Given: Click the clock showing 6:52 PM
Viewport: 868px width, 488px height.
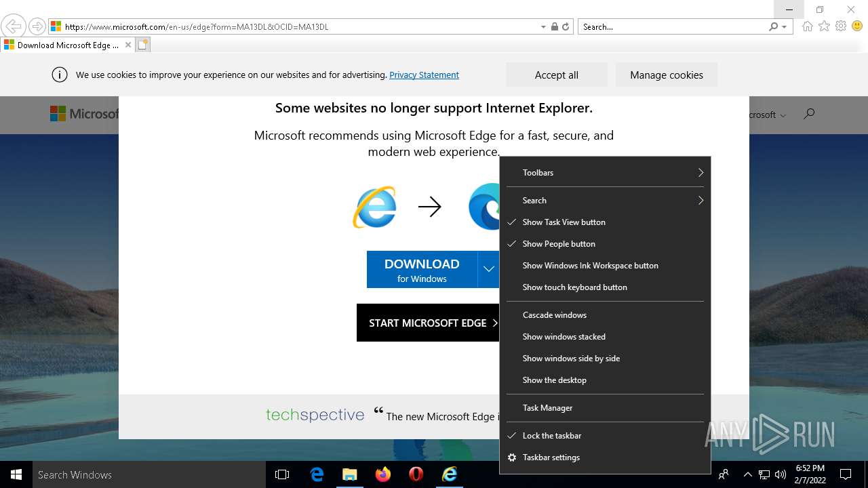Looking at the screenshot, I should point(810,474).
